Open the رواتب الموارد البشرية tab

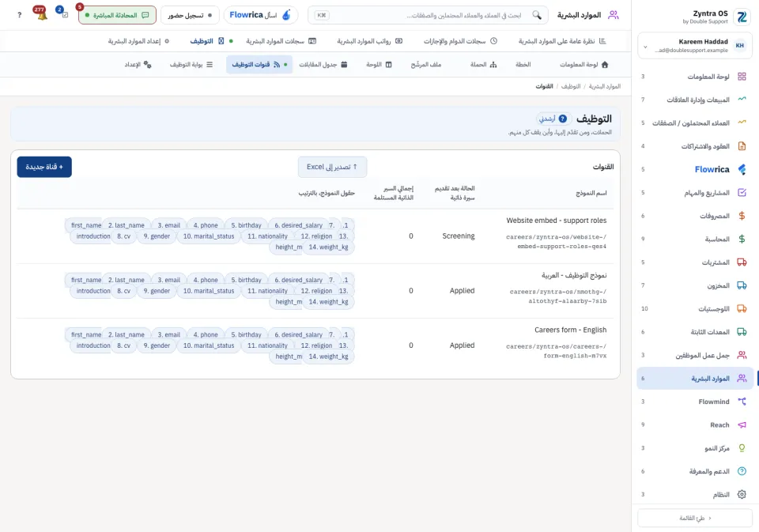pyautogui.click(x=370, y=41)
